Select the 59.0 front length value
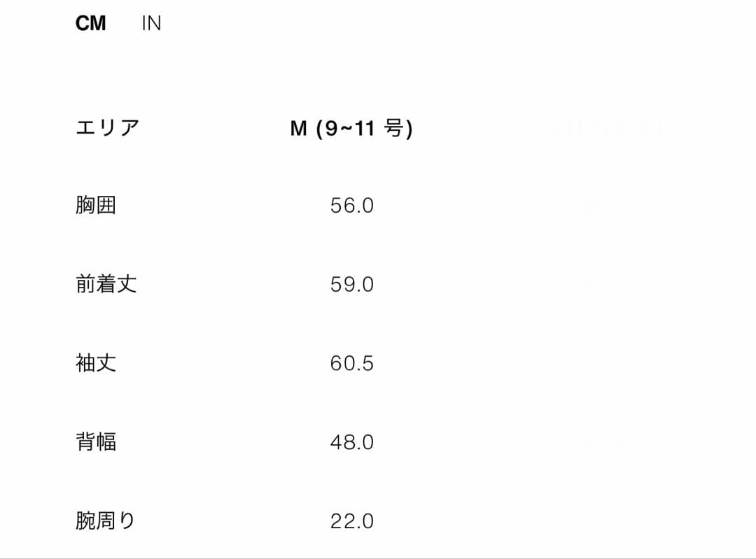Screen dimensions: 756x559 tap(352, 284)
